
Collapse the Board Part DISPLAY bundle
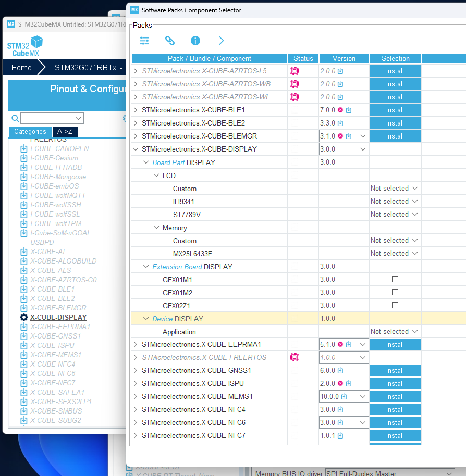pyautogui.click(x=146, y=162)
